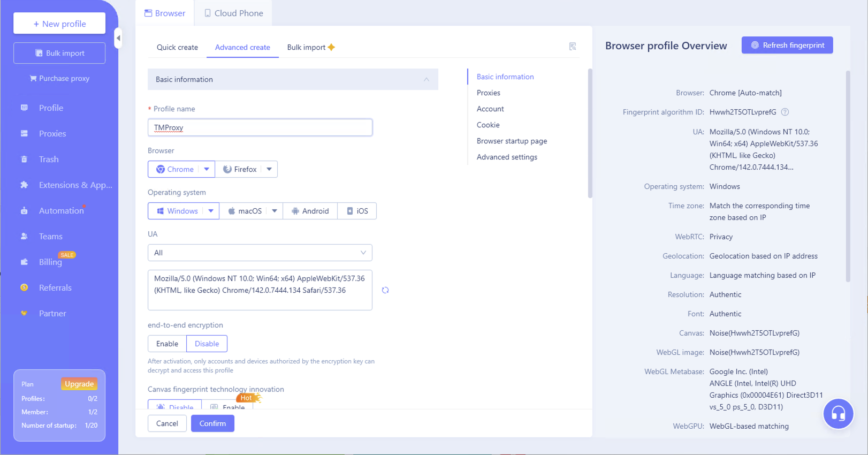Collapse the Basic information section
The width and height of the screenshot is (868, 455).
coord(427,79)
